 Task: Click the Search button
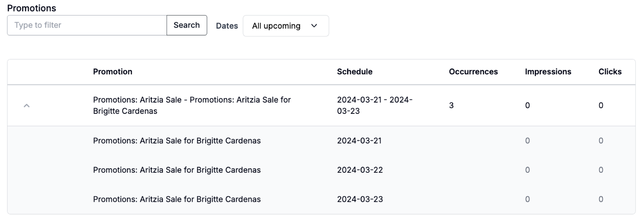point(187,25)
